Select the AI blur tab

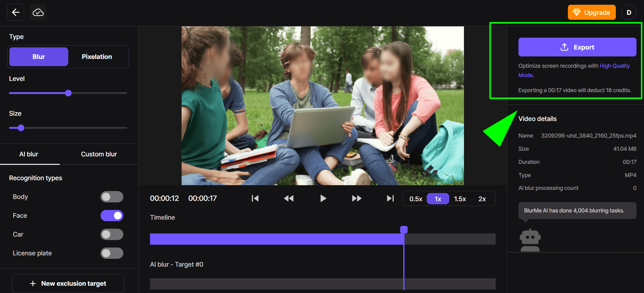pos(29,154)
